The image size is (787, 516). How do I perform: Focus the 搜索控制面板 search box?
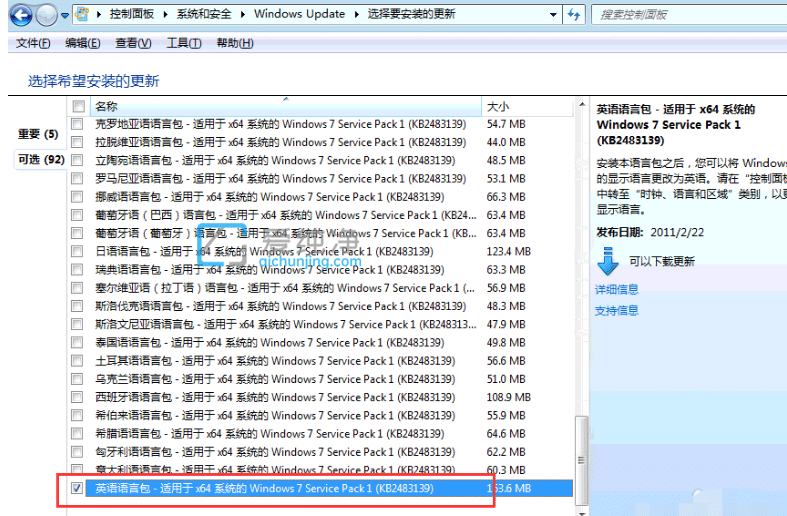coord(690,15)
